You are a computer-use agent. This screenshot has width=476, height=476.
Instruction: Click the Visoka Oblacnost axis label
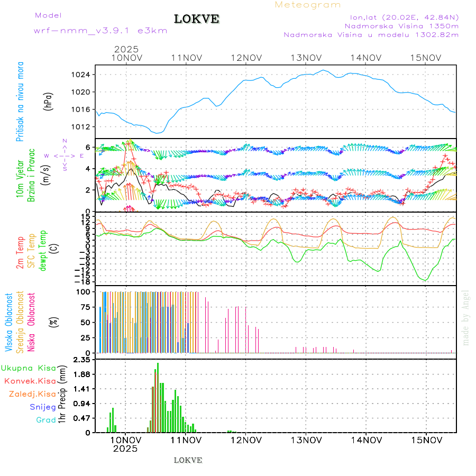(x=9, y=322)
